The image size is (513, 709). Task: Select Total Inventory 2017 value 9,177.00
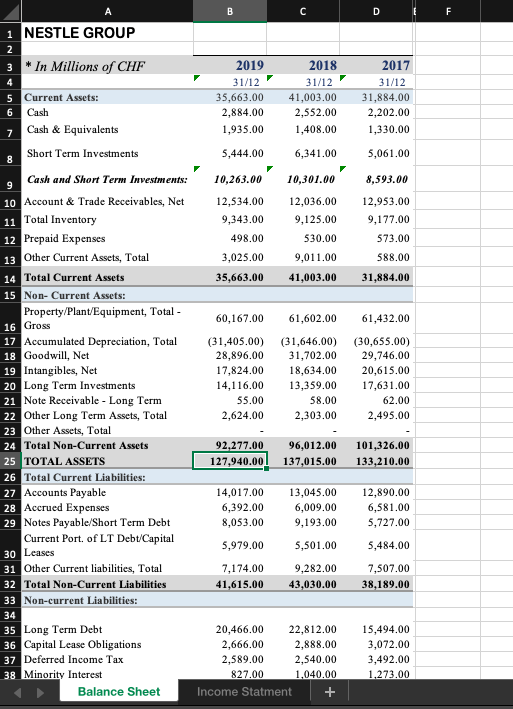(376, 219)
